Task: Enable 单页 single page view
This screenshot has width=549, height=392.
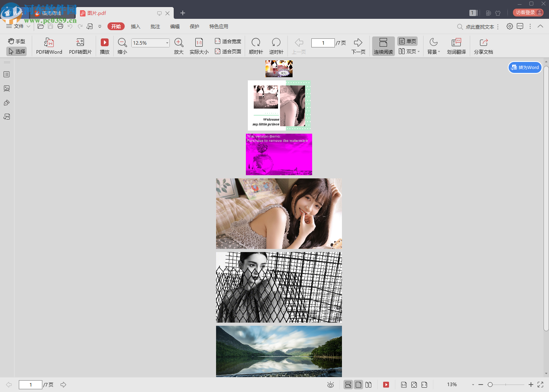Action: coord(407,41)
